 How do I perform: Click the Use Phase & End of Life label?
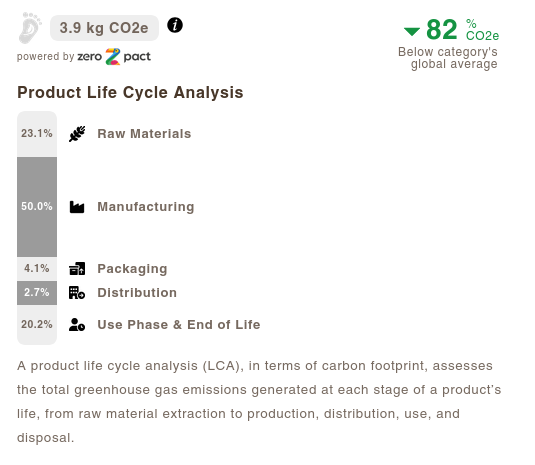point(179,324)
